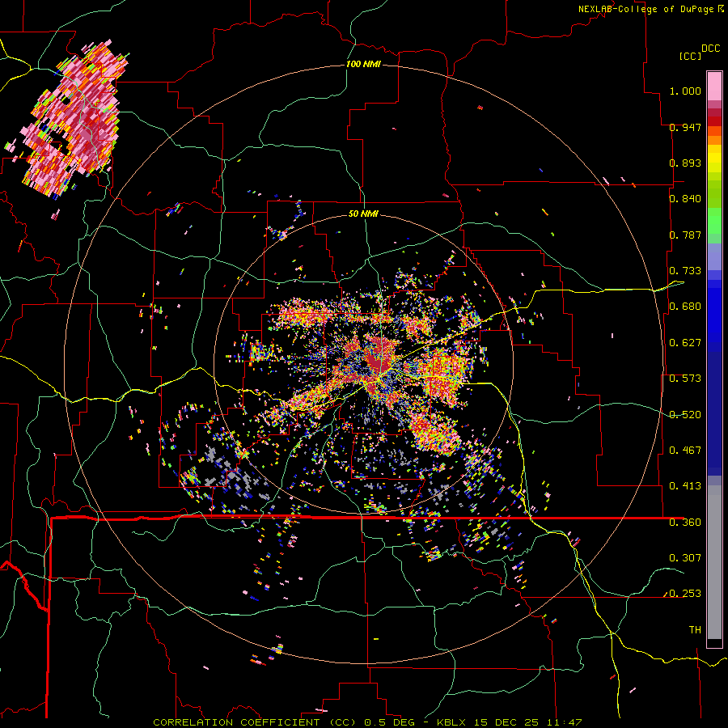Click the 11:47 timestamp
Viewport: 728px width, 728px height.
[x=564, y=722]
